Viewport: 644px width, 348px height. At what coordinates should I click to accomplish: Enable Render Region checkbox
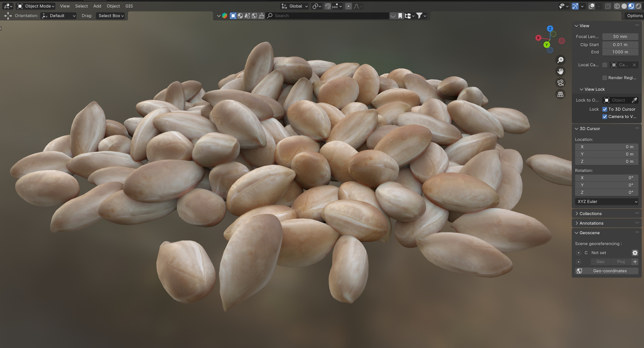click(x=605, y=78)
